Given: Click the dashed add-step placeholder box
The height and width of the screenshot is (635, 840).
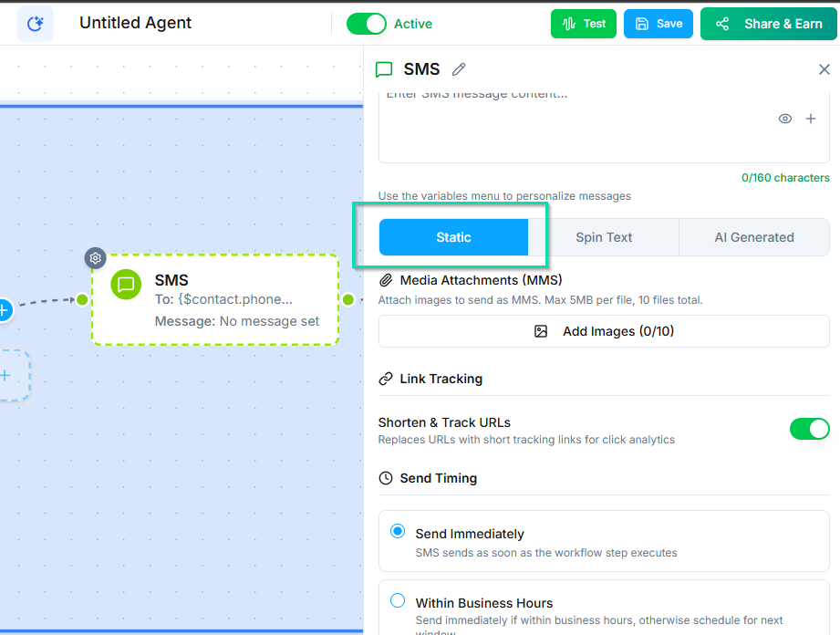Looking at the screenshot, I should (x=9, y=375).
